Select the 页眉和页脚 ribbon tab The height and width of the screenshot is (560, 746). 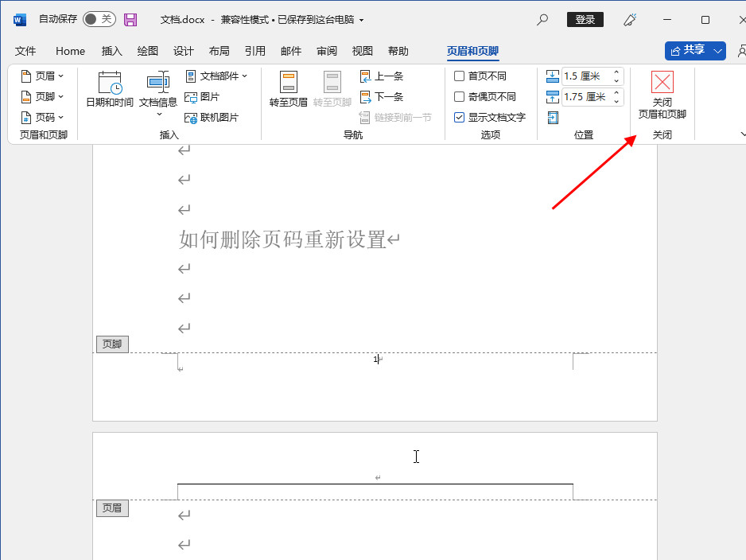click(x=472, y=51)
